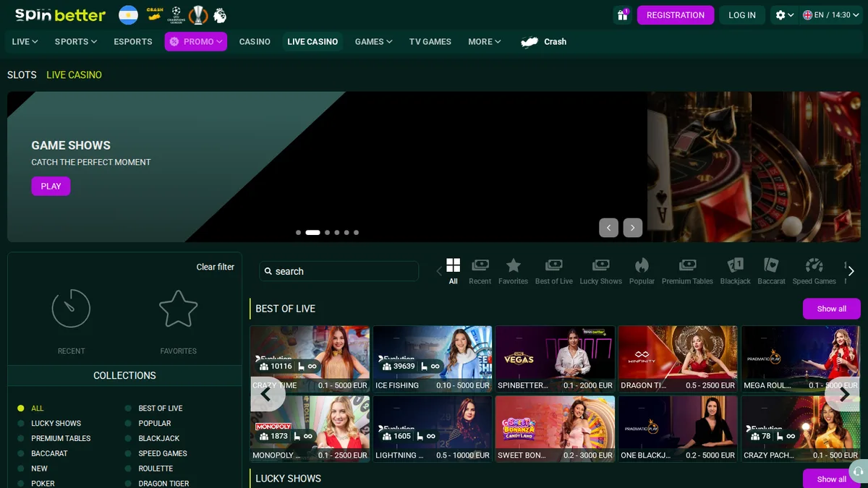Open the Premier League lion icon

pos(220,14)
